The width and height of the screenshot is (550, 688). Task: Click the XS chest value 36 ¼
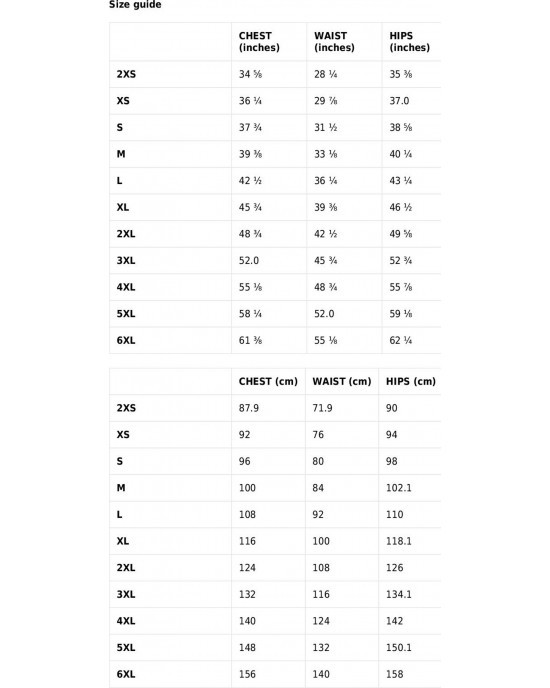pos(250,101)
